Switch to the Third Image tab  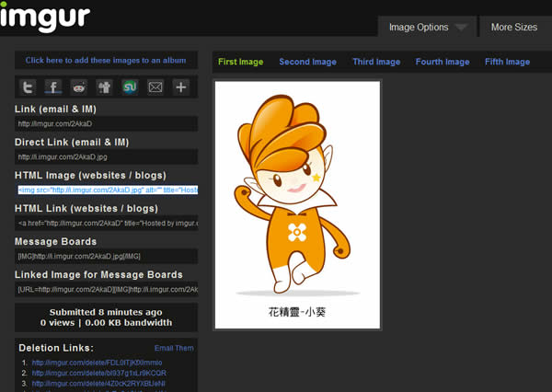pos(376,63)
